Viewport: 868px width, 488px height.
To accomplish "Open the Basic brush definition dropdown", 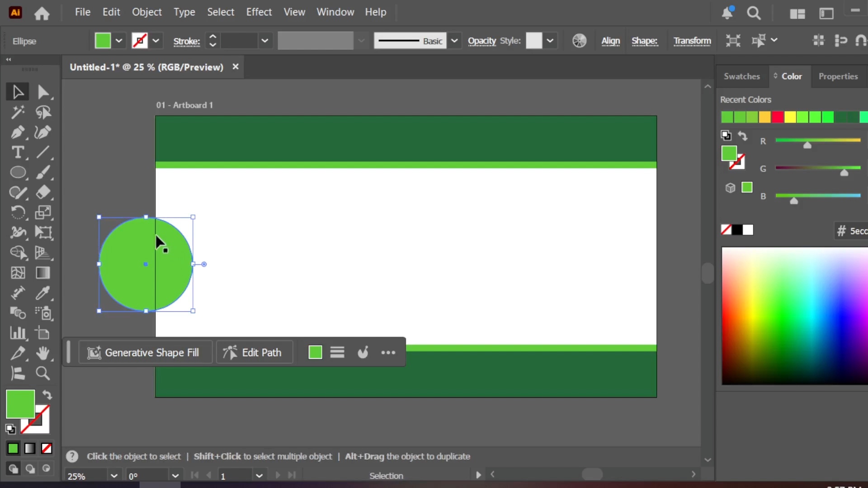I will (454, 41).
